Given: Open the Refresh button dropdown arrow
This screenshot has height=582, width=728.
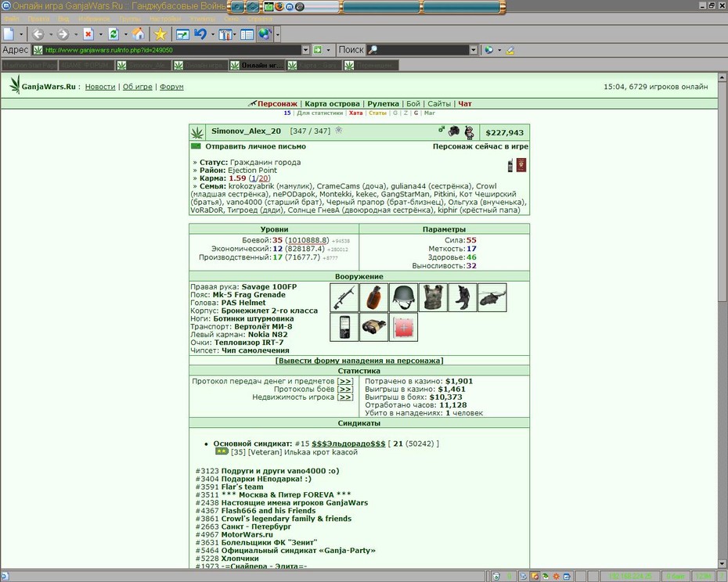Looking at the screenshot, I should (x=125, y=34).
